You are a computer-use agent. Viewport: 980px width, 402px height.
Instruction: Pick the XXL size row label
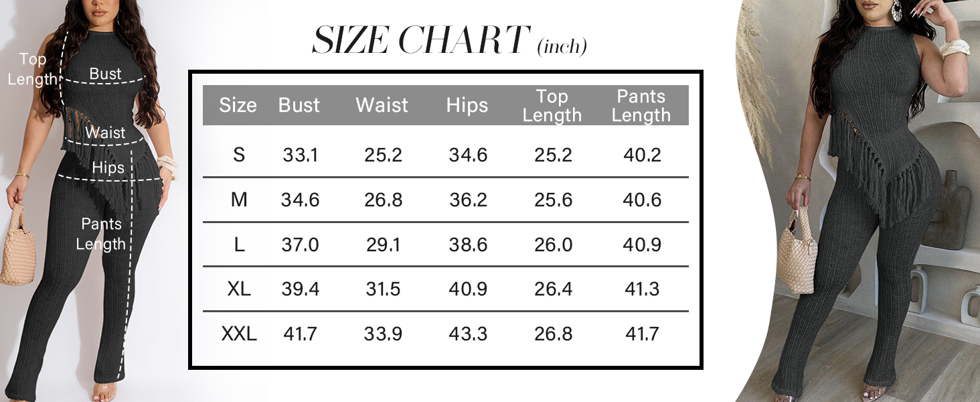point(239,333)
